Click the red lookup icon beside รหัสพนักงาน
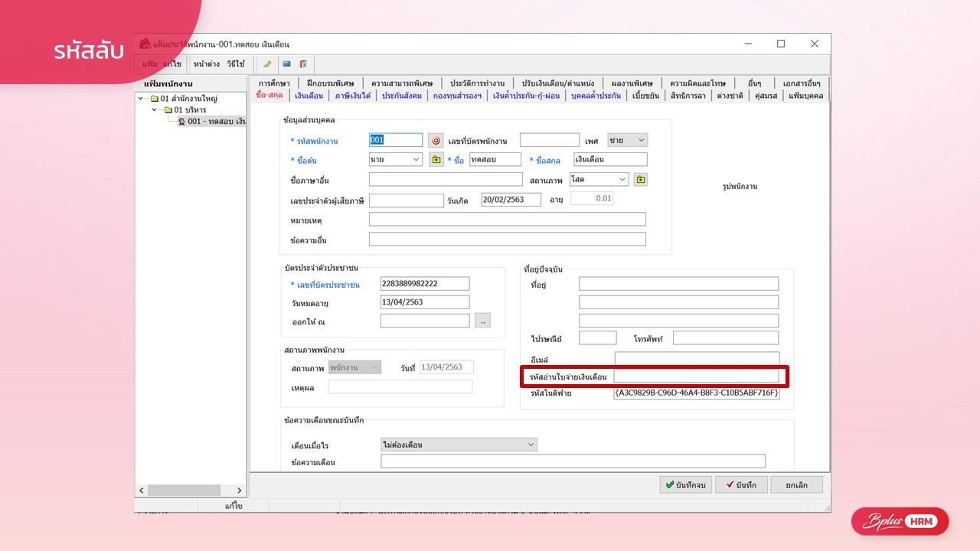The width and height of the screenshot is (980, 551). pos(436,140)
